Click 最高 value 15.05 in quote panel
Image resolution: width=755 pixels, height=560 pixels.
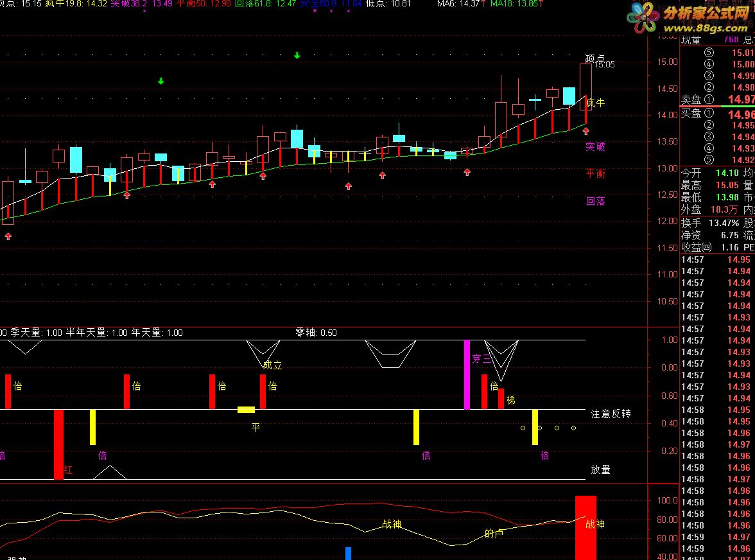coord(727,186)
